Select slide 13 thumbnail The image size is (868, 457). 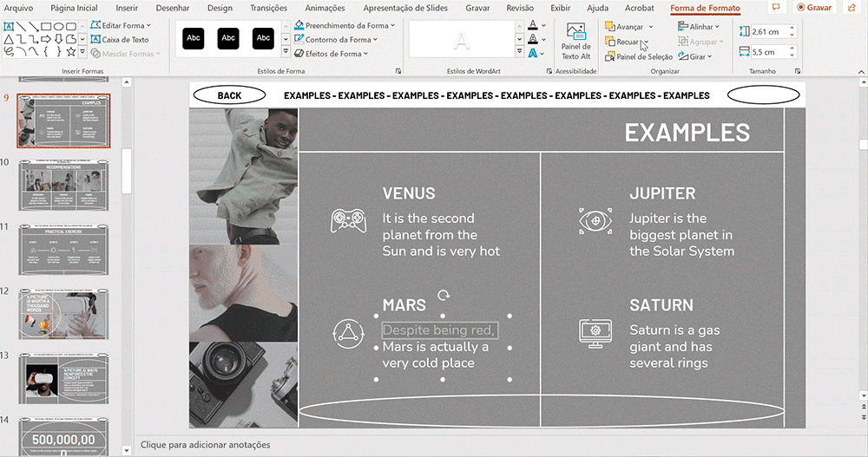tap(63, 378)
